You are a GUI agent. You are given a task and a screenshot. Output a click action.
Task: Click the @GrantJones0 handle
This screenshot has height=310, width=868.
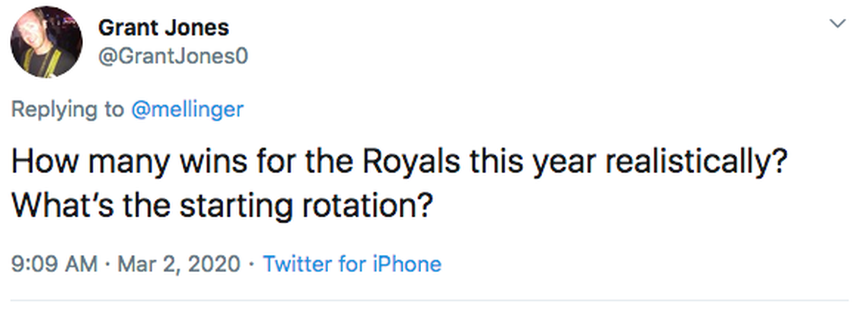[173, 56]
